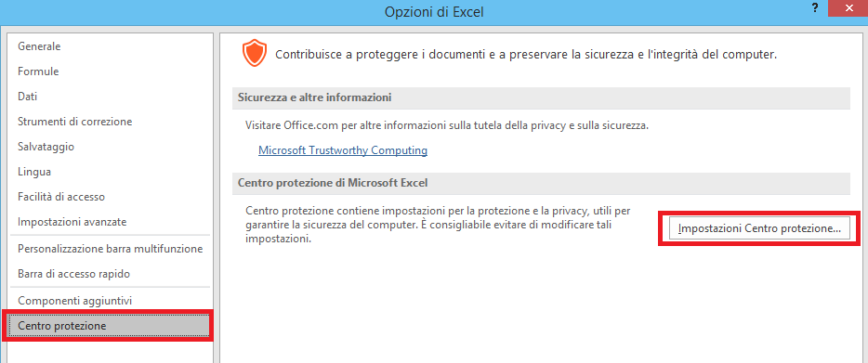The image size is (868, 363).
Task: Click the Centro protezione di Microsoft Excel header
Action: coord(541,183)
